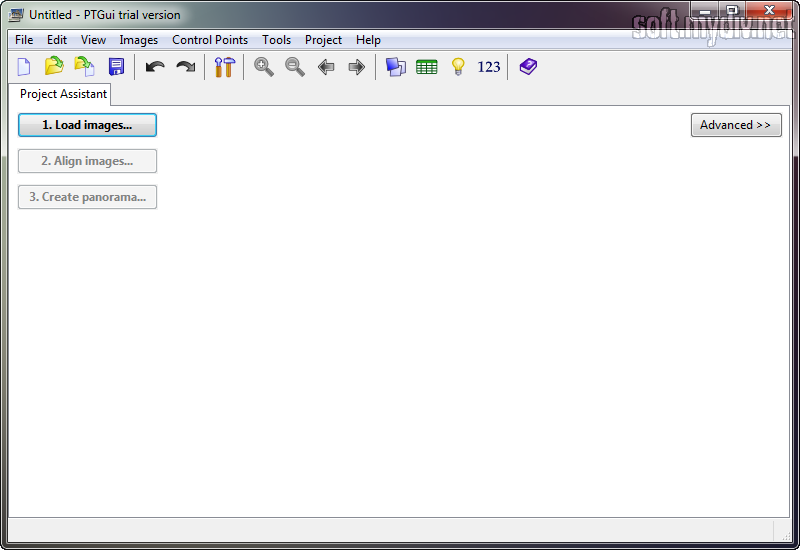Click the New Project blank page icon
The width and height of the screenshot is (800, 550).
pos(24,67)
